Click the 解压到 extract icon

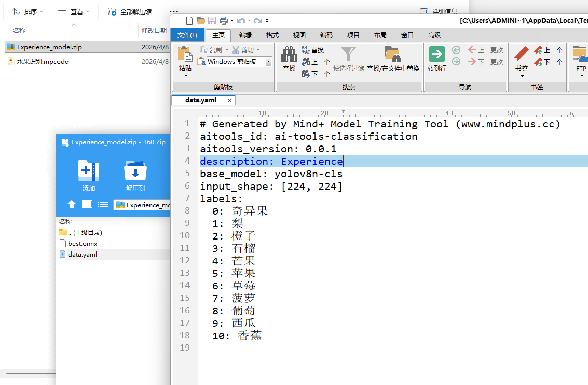pos(135,170)
